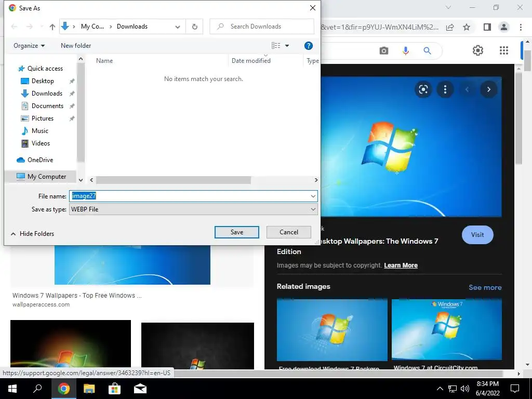The image size is (532, 399).
Task: Close the Save As dialog
Action: point(312,8)
